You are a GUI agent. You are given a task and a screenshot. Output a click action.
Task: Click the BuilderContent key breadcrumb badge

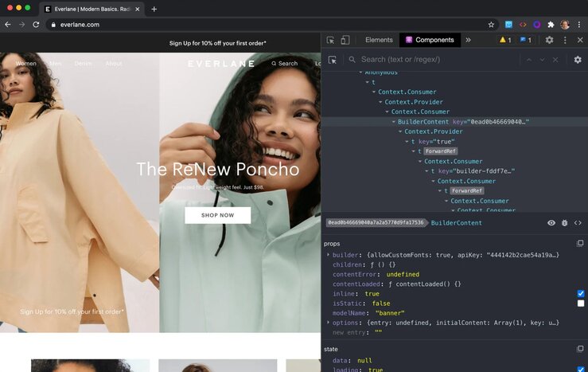point(376,222)
